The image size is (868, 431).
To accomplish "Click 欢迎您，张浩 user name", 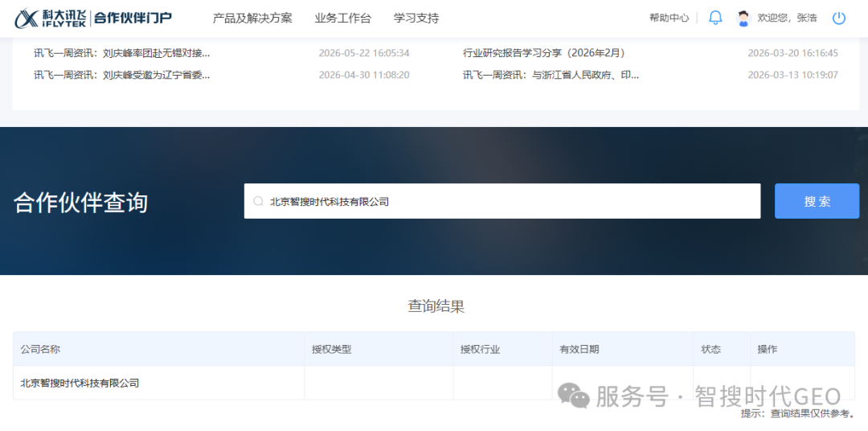I will click(x=787, y=18).
